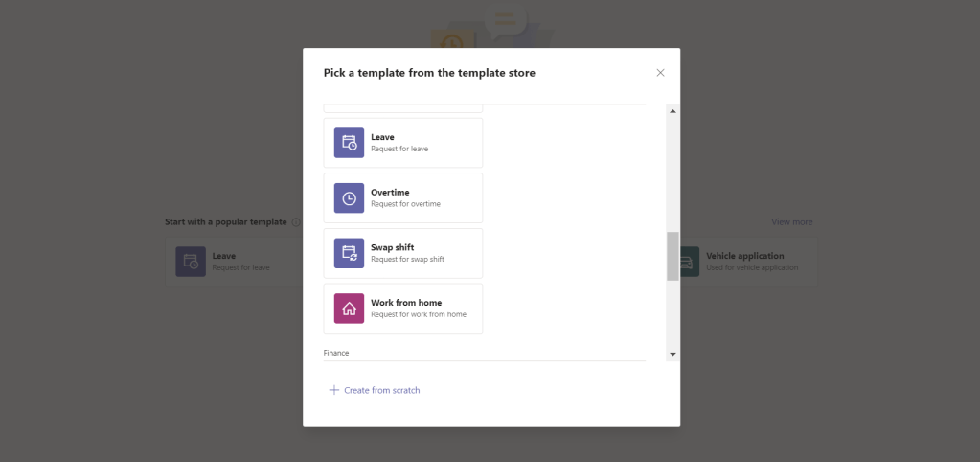Click the Finance section header
Image resolution: width=980 pixels, height=462 pixels.
point(336,353)
